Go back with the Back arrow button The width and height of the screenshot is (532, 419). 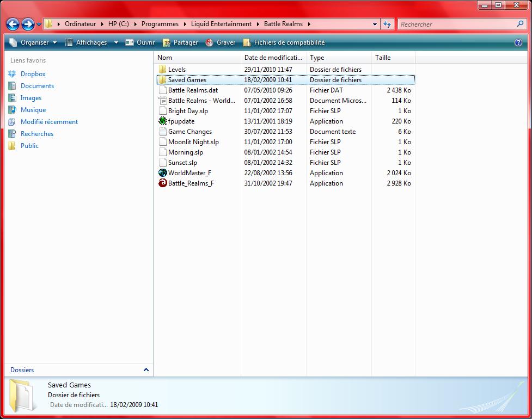click(x=13, y=24)
